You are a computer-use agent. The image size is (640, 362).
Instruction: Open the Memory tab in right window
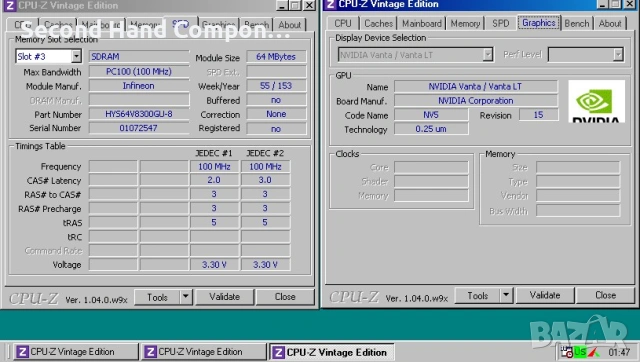465,23
